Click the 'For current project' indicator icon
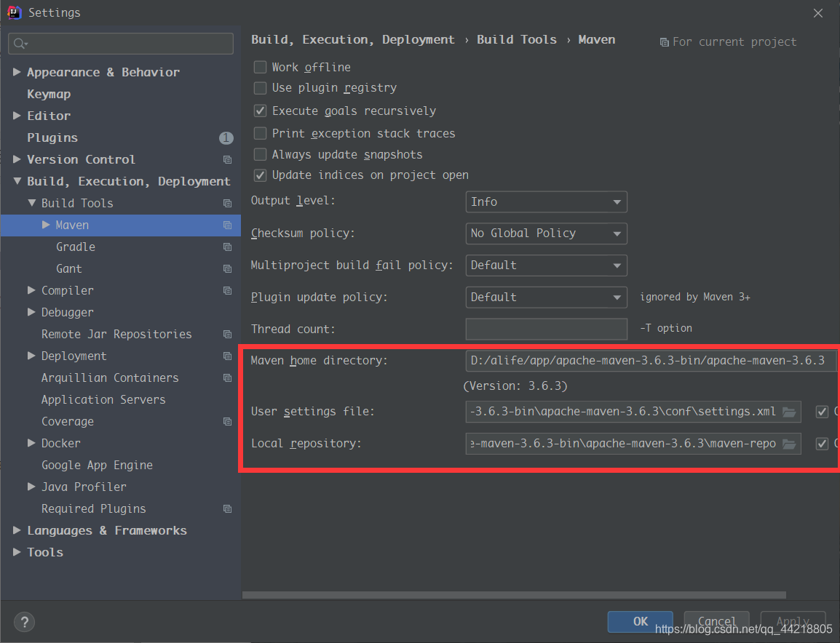This screenshot has height=643, width=840. point(665,41)
